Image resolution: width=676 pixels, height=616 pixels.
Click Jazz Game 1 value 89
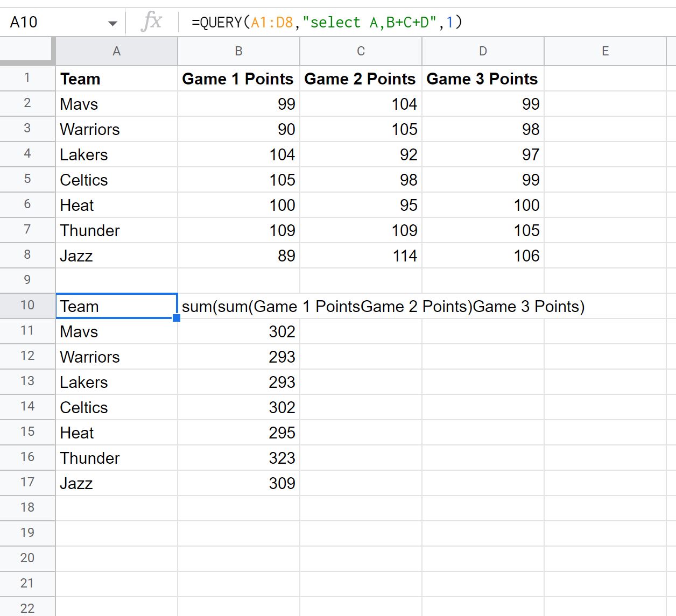point(238,256)
